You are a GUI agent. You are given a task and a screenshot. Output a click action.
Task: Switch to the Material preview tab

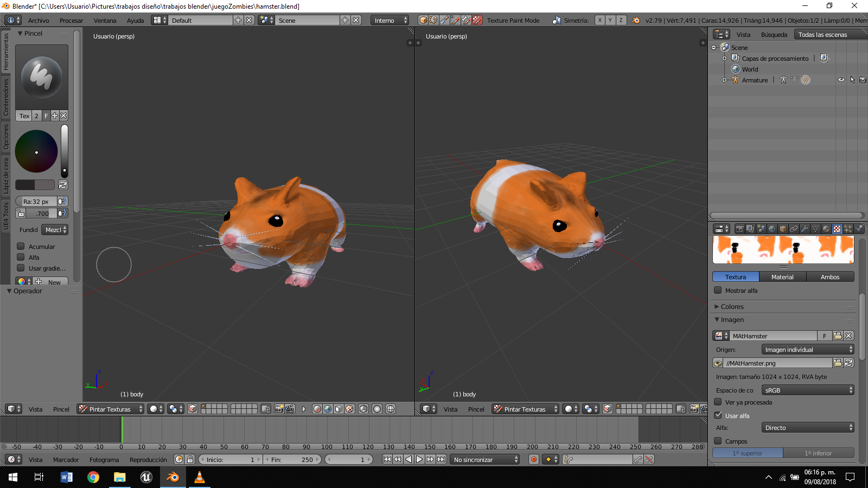pos(782,277)
